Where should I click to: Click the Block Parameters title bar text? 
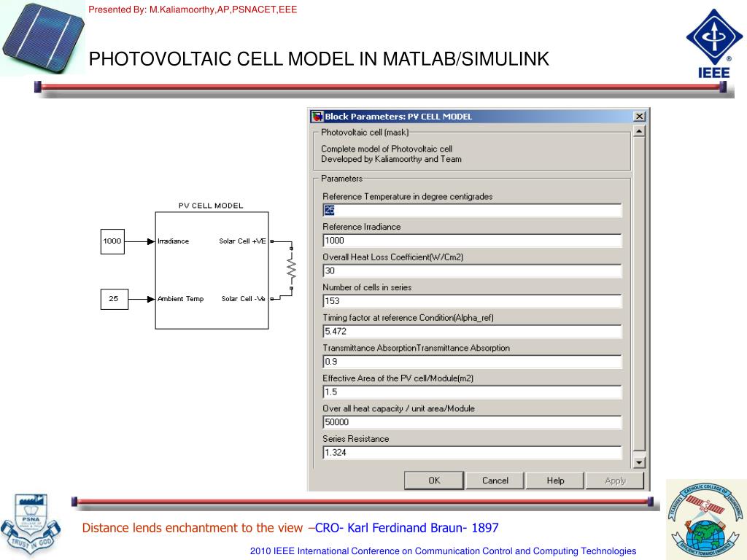click(398, 117)
